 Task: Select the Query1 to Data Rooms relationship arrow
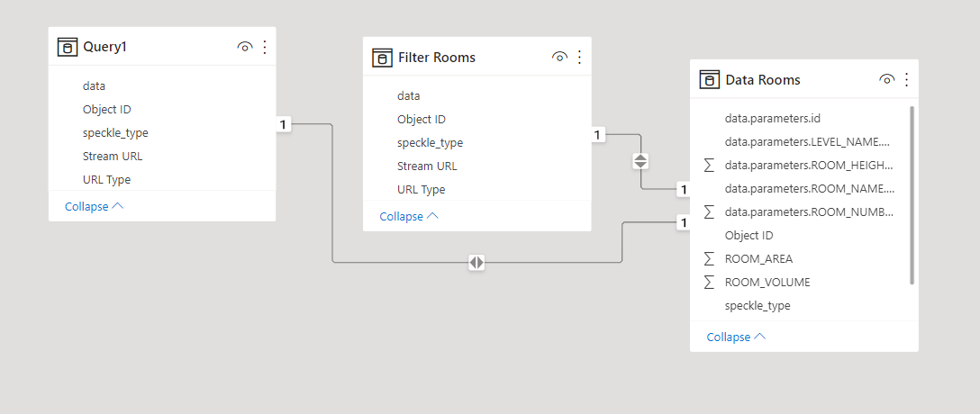[476, 263]
